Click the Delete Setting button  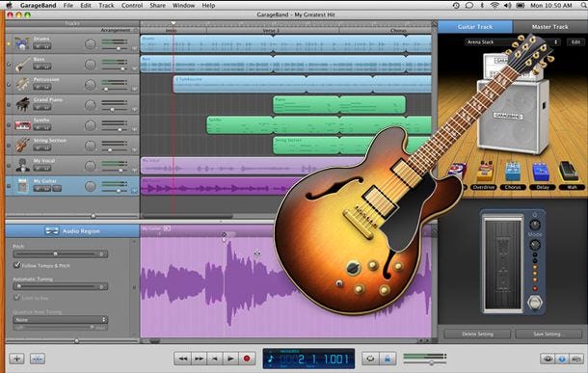coord(477,334)
